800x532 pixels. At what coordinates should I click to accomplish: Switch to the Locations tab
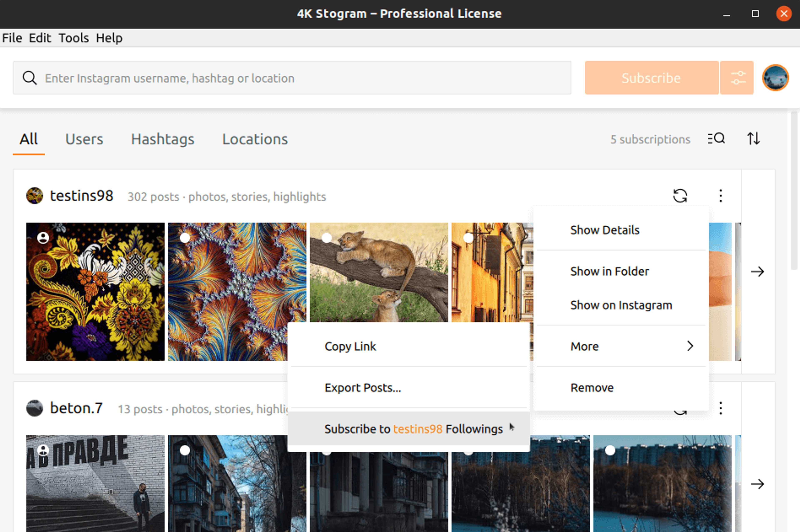[x=255, y=139]
